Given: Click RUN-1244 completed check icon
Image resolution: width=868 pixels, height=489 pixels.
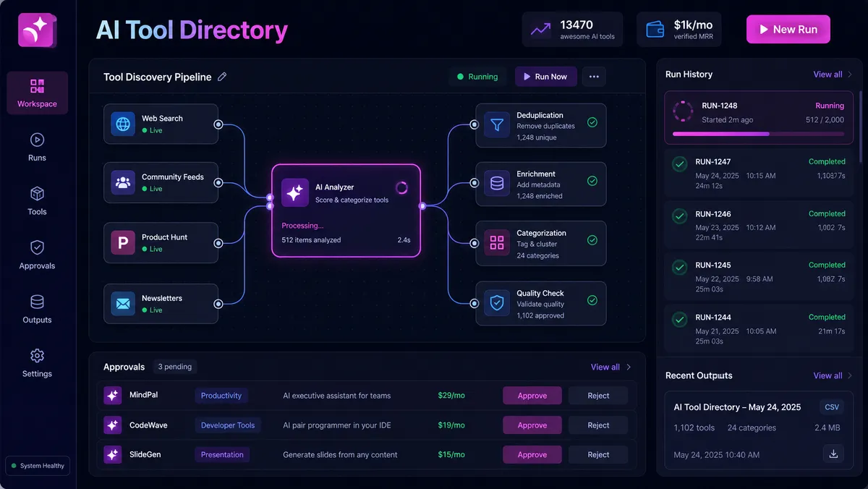Looking at the screenshot, I should [679, 319].
